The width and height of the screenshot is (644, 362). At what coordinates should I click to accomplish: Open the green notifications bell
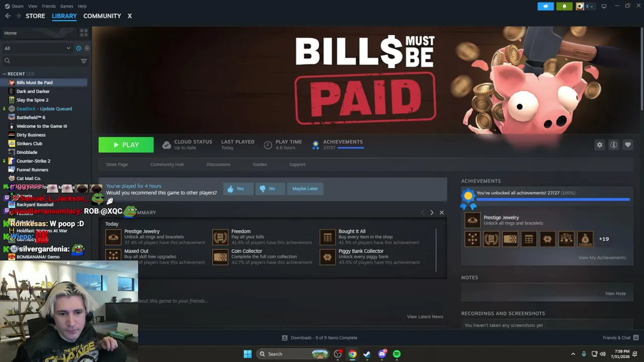tap(564, 6)
